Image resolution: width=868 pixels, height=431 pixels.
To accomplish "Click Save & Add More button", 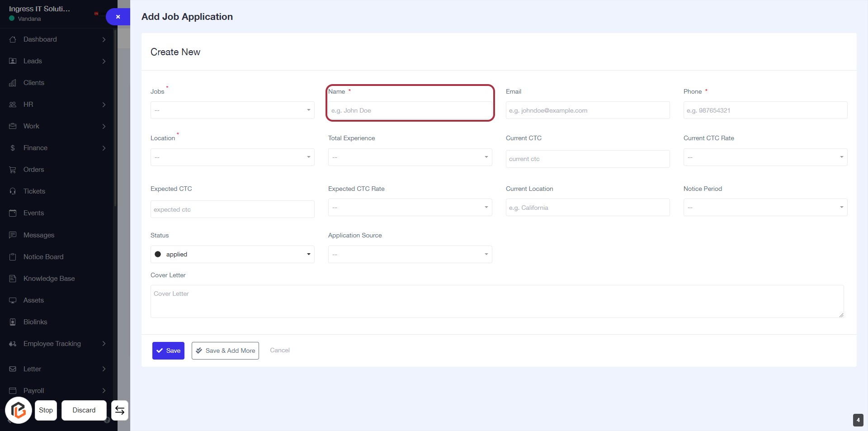I will (x=225, y=350).
